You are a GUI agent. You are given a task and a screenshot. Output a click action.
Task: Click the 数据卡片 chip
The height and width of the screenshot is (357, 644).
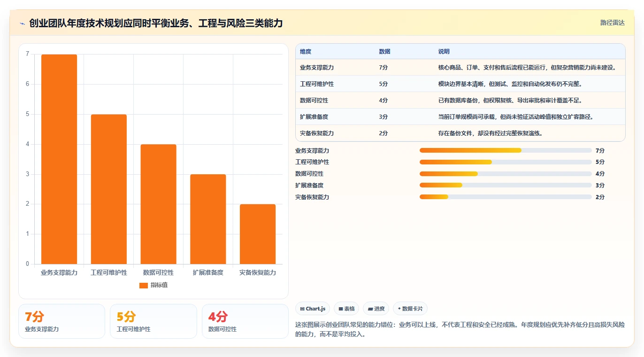pyautogui.click(x=410, y=309)
